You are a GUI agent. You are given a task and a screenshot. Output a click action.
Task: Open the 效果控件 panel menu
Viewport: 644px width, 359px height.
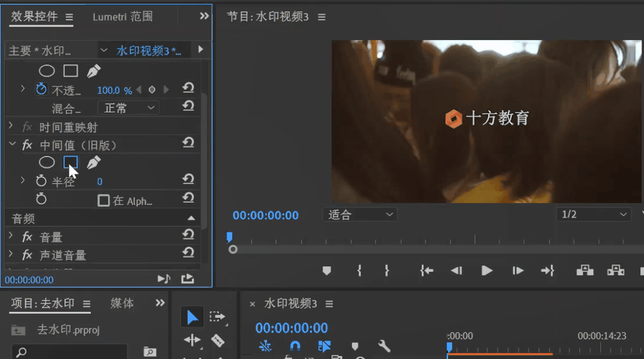(x=69, y=17)
